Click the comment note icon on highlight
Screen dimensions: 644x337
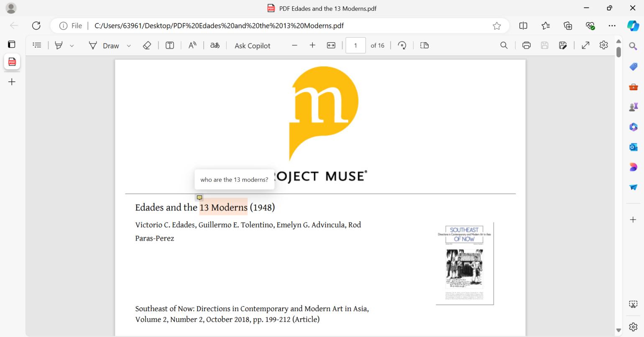(x=199, y=198)
